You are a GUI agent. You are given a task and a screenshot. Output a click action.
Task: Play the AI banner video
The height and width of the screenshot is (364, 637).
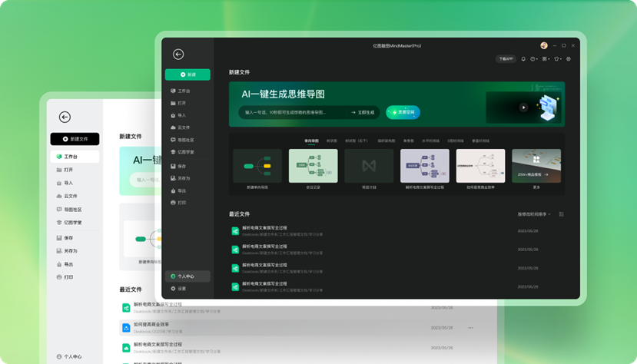(x=523, y=108)
